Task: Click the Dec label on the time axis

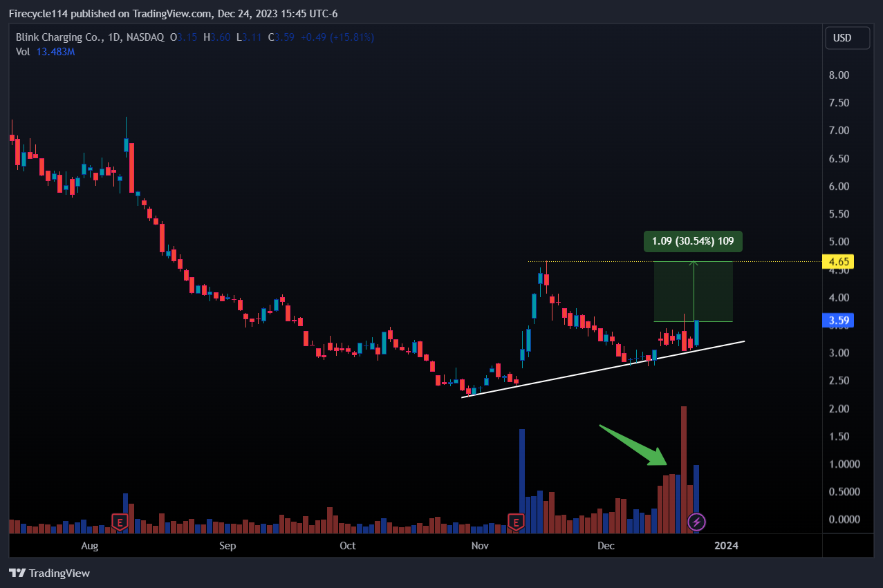Action: [606, 546]
